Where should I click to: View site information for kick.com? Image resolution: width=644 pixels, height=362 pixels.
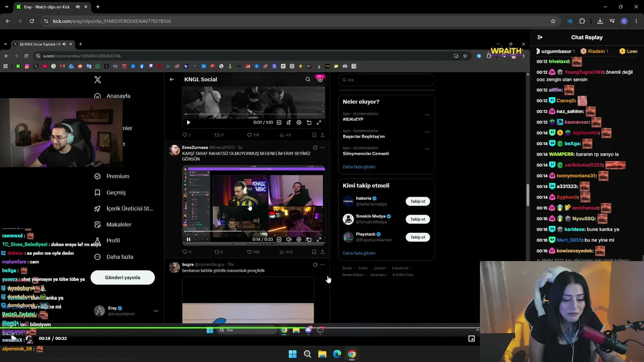pos(46,21)
